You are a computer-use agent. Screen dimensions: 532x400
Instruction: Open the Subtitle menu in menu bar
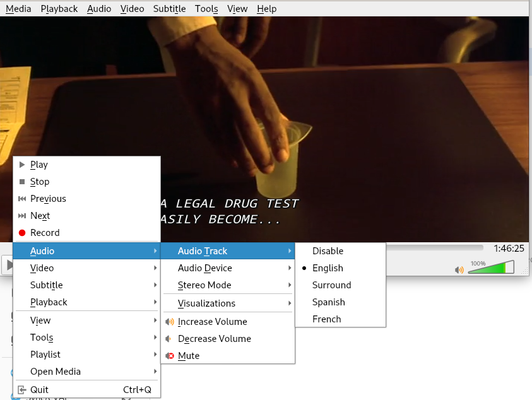pyautogui.click(x=169, y=9)
